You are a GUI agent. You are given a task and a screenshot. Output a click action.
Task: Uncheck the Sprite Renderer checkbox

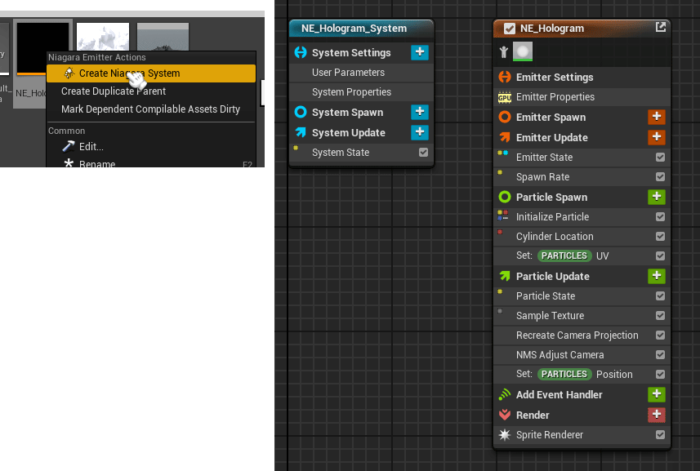[x=660, y=435]
